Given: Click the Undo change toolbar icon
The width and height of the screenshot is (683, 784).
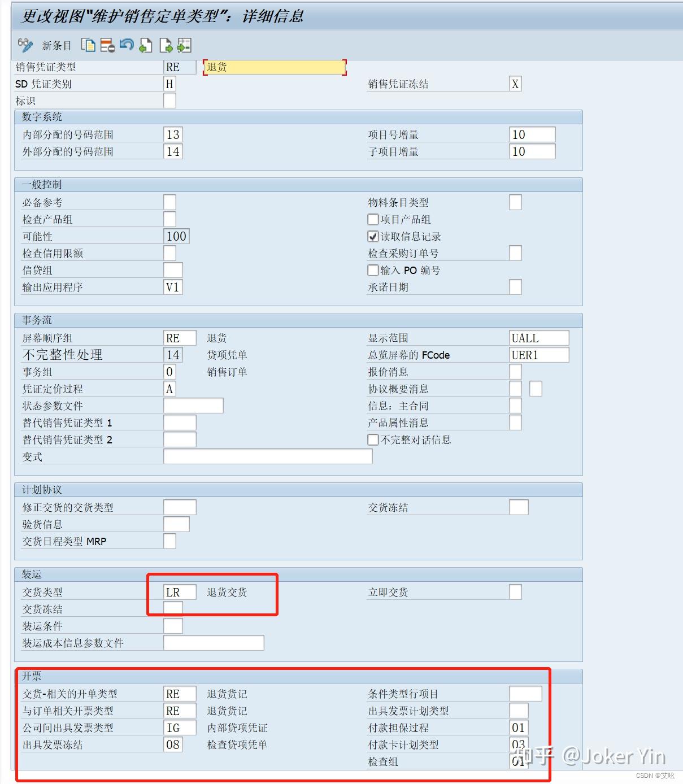Looking at the screenshot, I should click(x=125, y=45).
